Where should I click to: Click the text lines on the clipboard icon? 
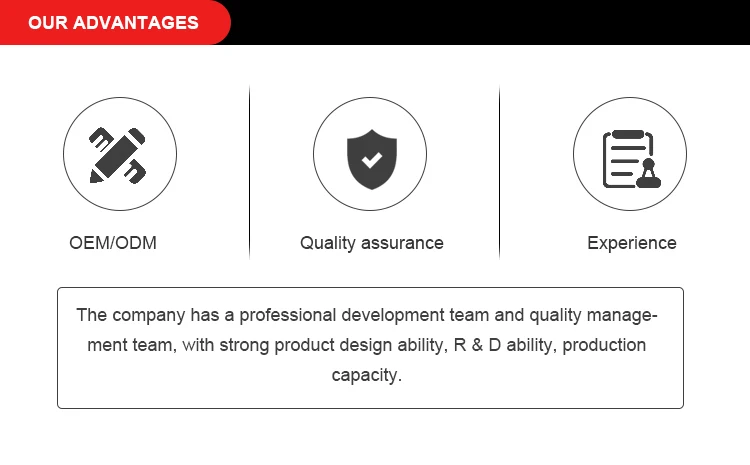coord(621,160)
